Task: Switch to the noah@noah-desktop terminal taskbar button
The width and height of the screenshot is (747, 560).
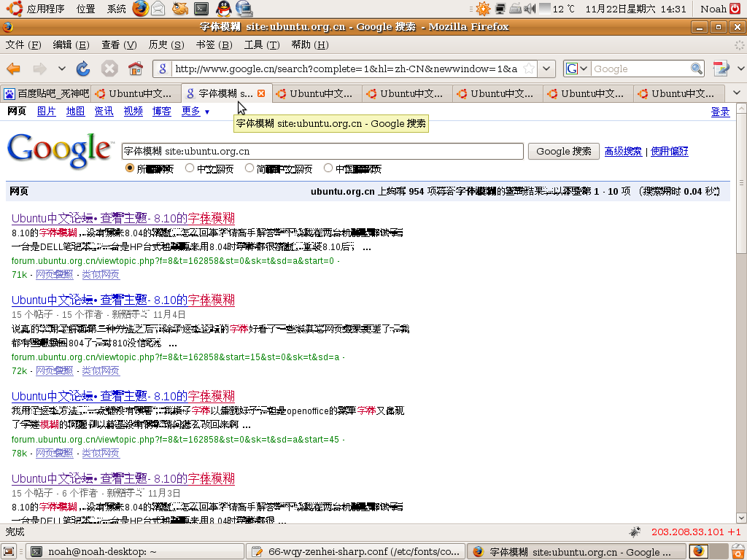Action: 135,551
